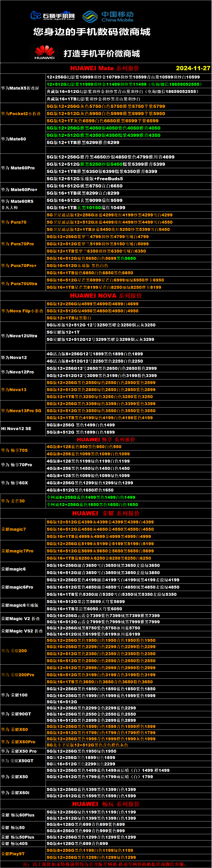Screen dimensions: 212x868
Task: Click the 5G北斗卫星版12+512G row
Action: pyautogui.click(x=129, y=745)
